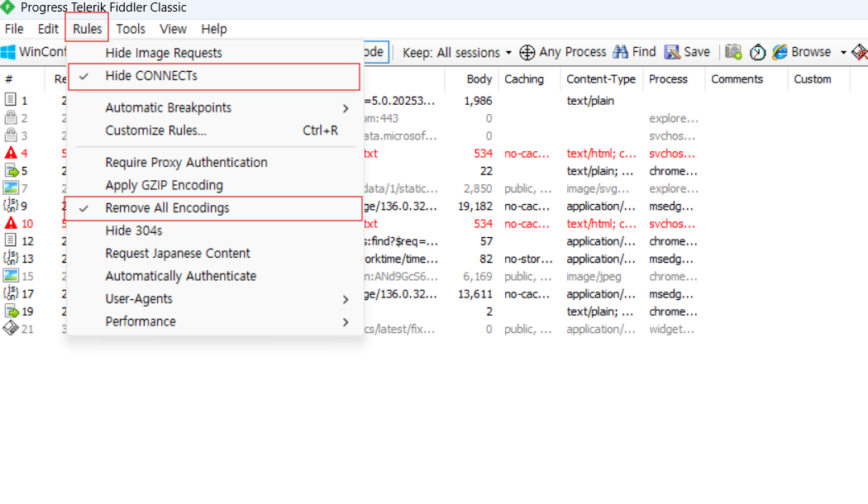Sort by the Custom column header
Image resolution: width=868 pixels, height=504 pixels.
[x=818, y=79]
